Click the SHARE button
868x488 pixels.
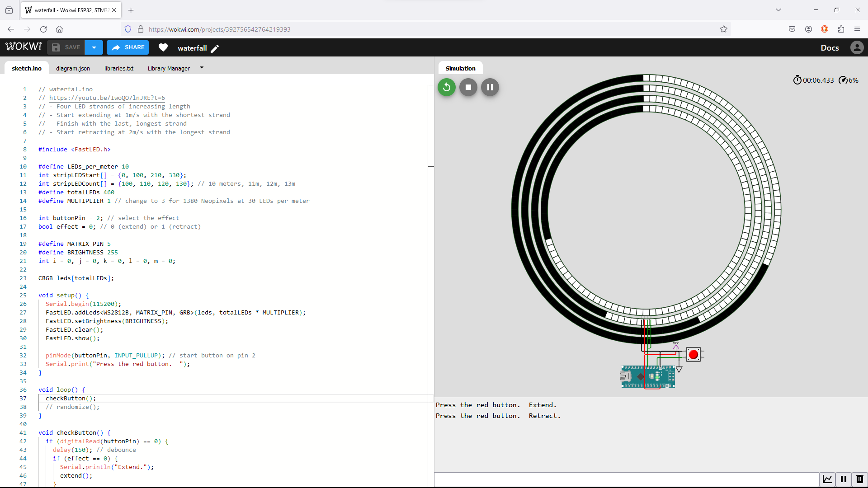(x=128, y=47)
